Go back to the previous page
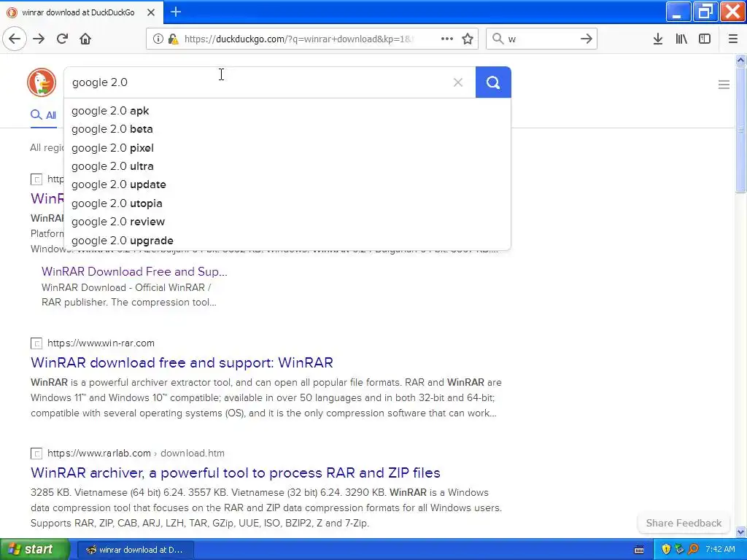This screenshot has width=747, height=560. [15, 39]
